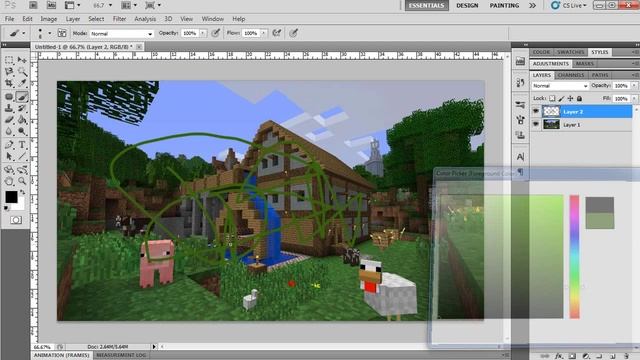Toggle Lock position
The image size is (640, 360).
(570, 98)
